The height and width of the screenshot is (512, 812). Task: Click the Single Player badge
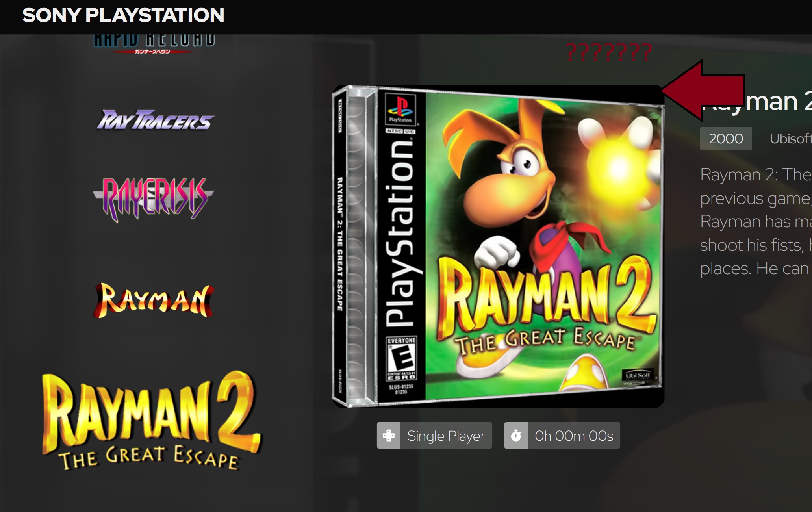pos(434,436)
